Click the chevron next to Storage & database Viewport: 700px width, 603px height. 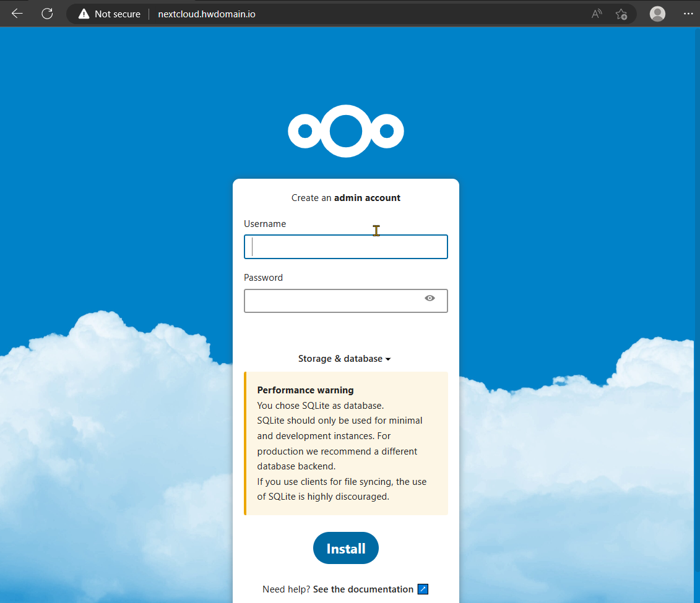pyautogui.click(x=388, y=359)
